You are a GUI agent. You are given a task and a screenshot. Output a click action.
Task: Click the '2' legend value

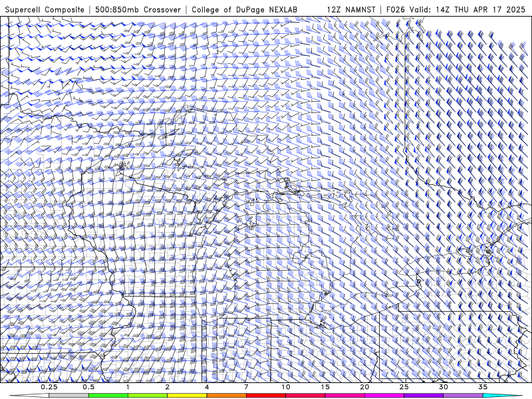pyautogui.click(x=168, y=387)
